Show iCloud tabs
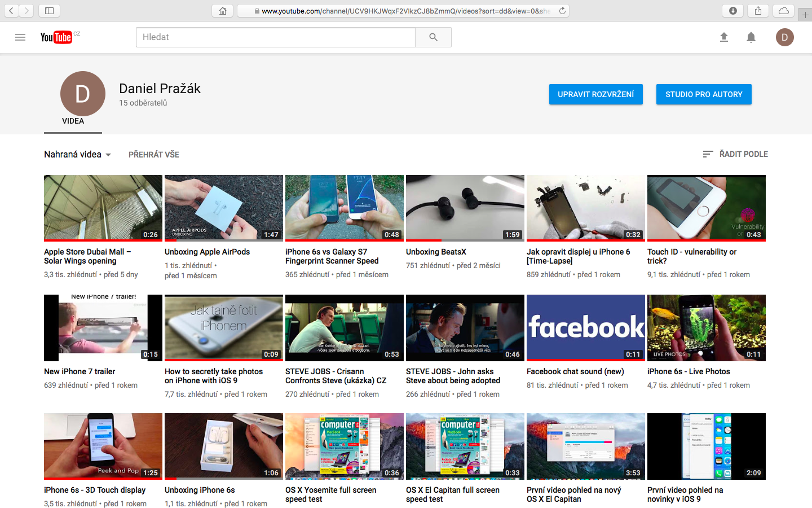The width and height of the screenshot is (812, 508). [x=783, y=11]
